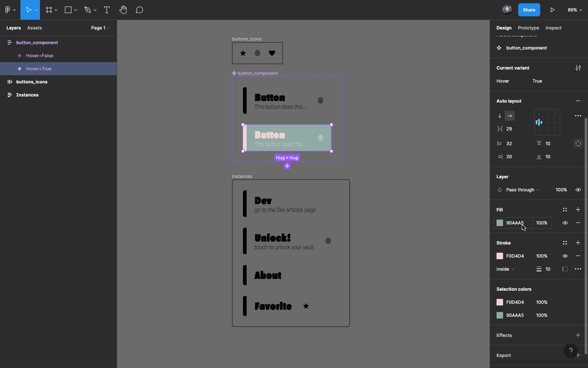Edit the layer opacity 100% field
588x368 pixels.
click(x=561, y=190)
